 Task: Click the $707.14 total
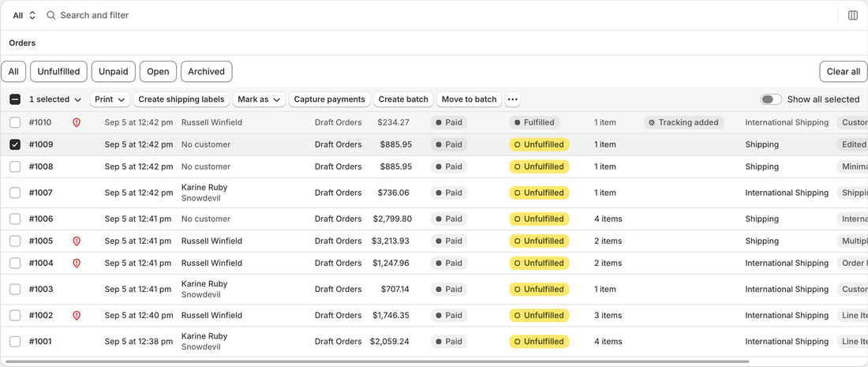point(395,289)
